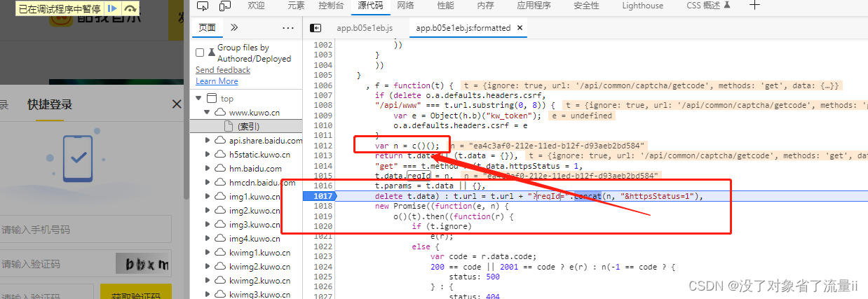
Task: Activate the inspect element picker icon
Action: [203, 6]
